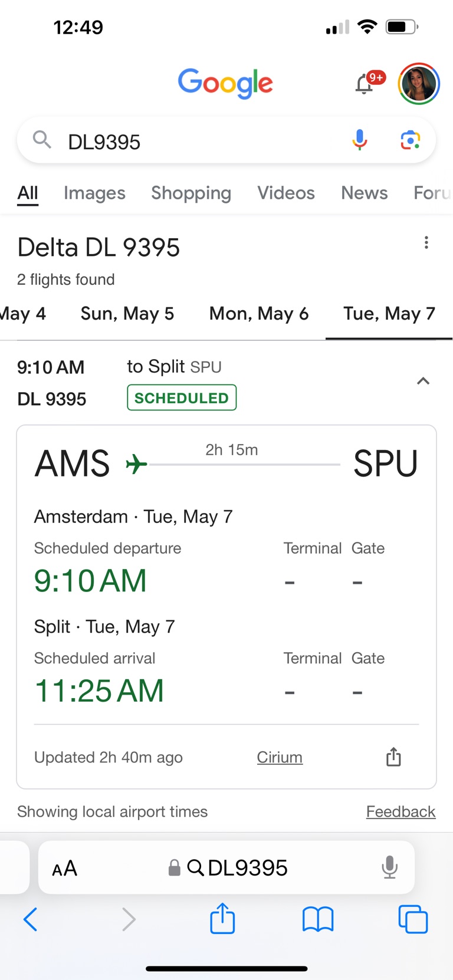This screenshot has width=453, height=980.
Task: Tap the Google search field containing DL9395
Action: [195, 142]
